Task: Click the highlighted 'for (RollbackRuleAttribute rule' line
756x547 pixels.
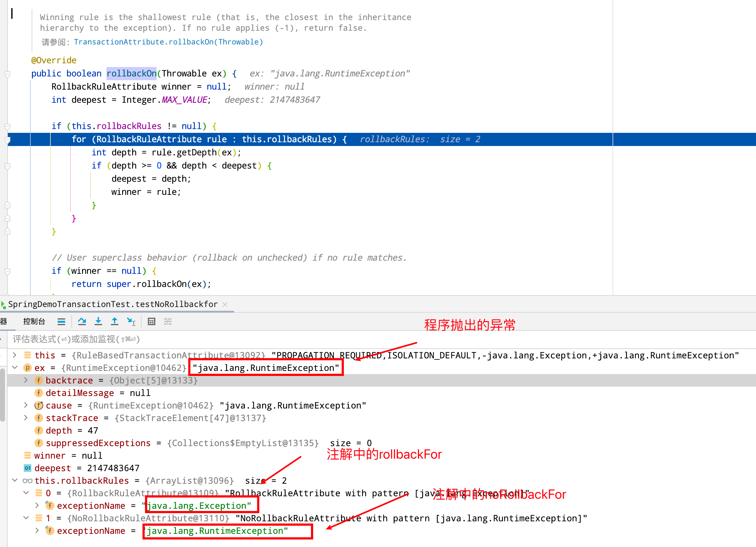Action: pyautogui.click(x=382, y=139)
